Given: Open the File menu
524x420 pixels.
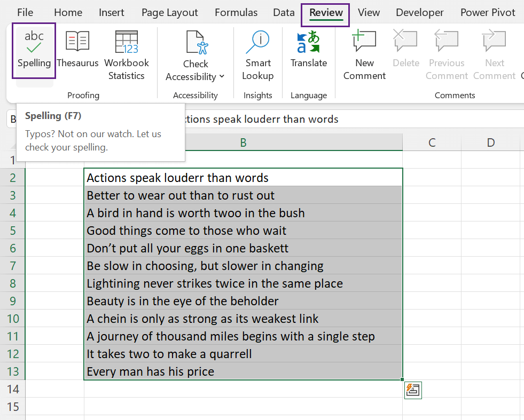Looking at the screenshot, I should [25, 12].
